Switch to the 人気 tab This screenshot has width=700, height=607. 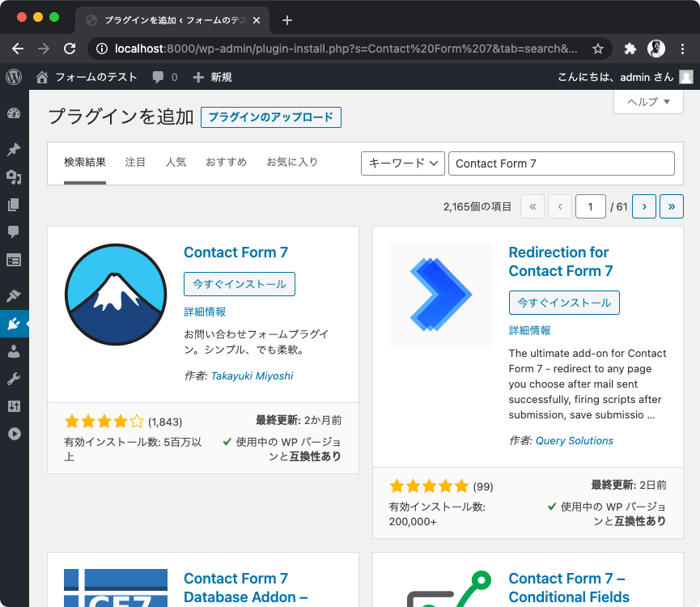(x=176, y=162)
